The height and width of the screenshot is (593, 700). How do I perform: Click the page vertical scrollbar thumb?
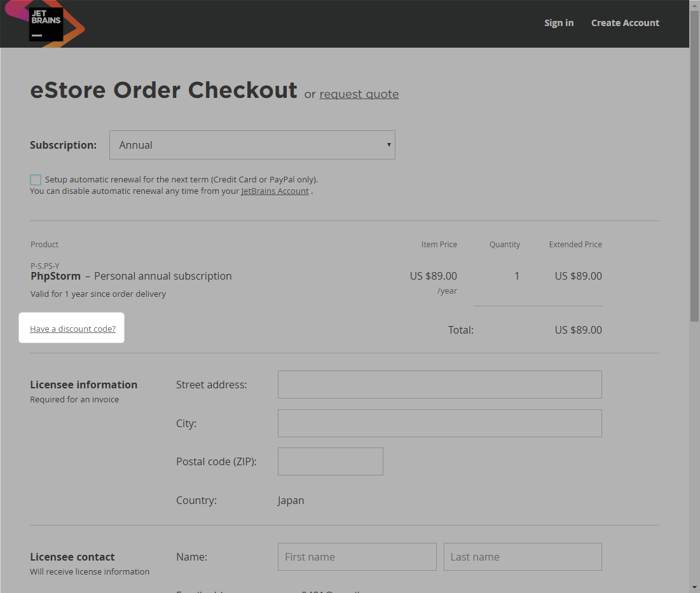[694, 165]
